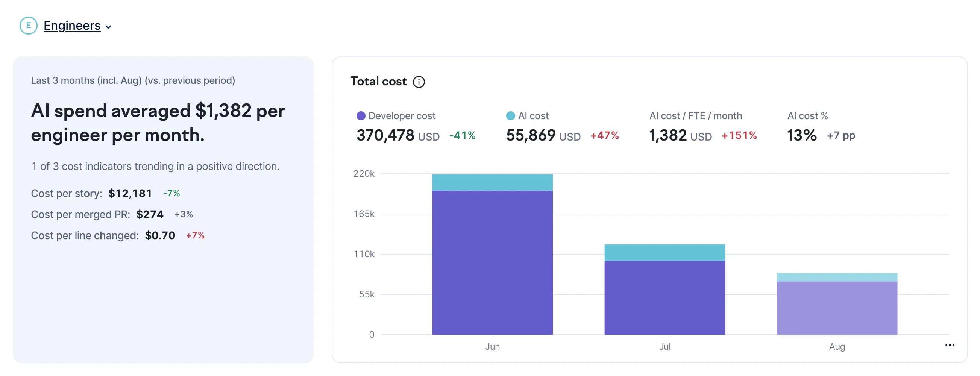The height and width of the screenshot is (376, 980).
Task: Click the Developer cost purple legend dot
Action: coord(361,116)
